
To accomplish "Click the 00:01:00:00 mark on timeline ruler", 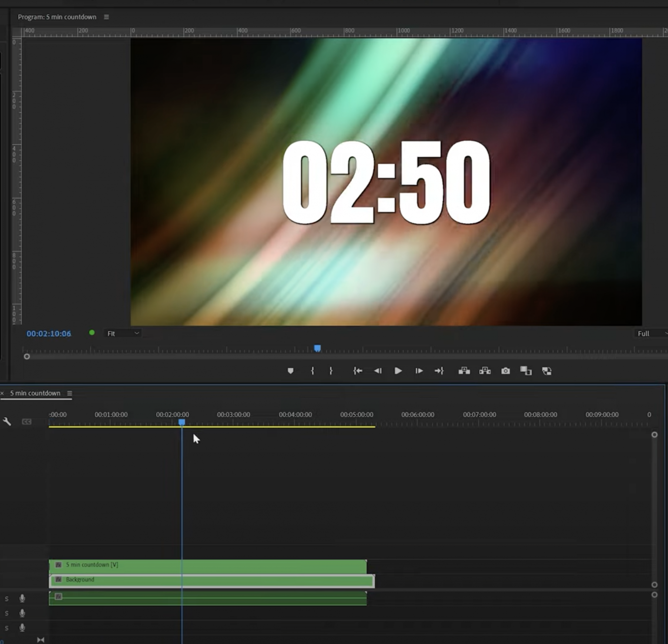I will 111,415.
